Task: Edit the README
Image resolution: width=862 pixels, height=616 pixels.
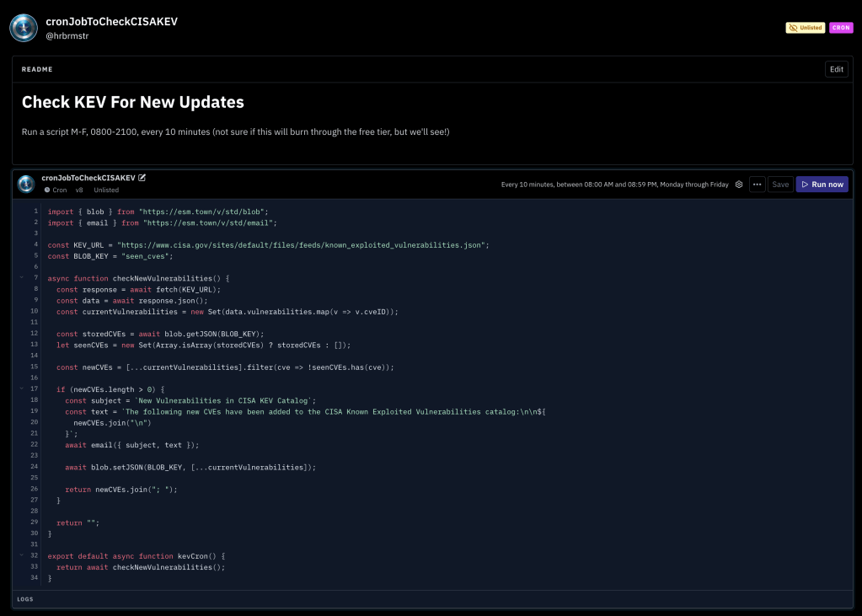Action: (x=836, y=69)
